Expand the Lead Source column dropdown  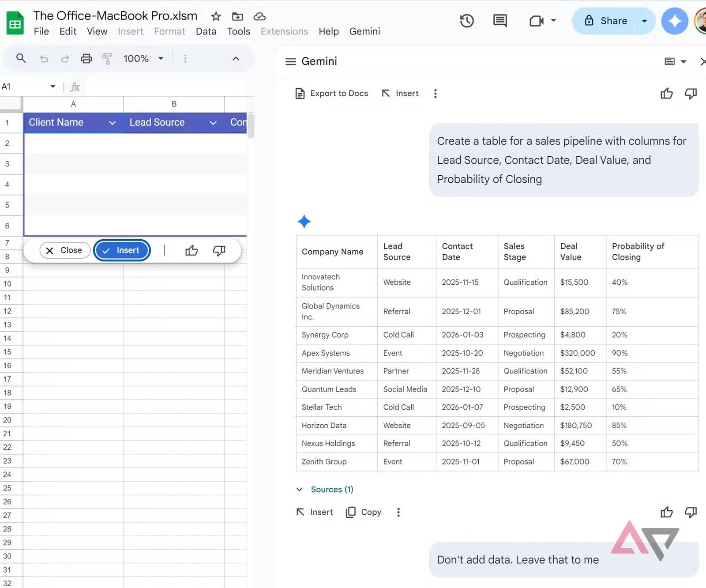[213, 123]
